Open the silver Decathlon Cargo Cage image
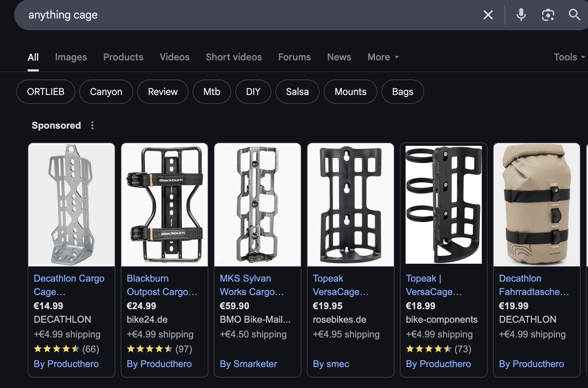The height and width of the screenshot is (388, 588). click(71, 205)
